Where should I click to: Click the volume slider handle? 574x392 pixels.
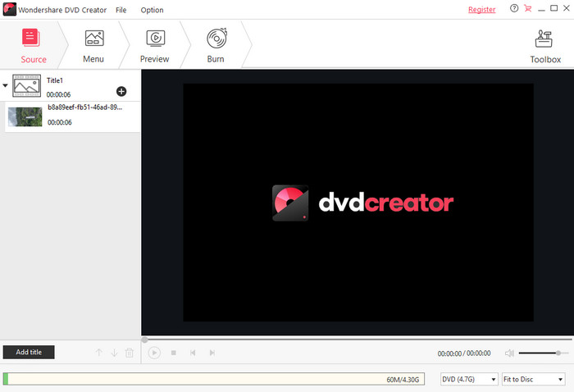pos(558,353)
